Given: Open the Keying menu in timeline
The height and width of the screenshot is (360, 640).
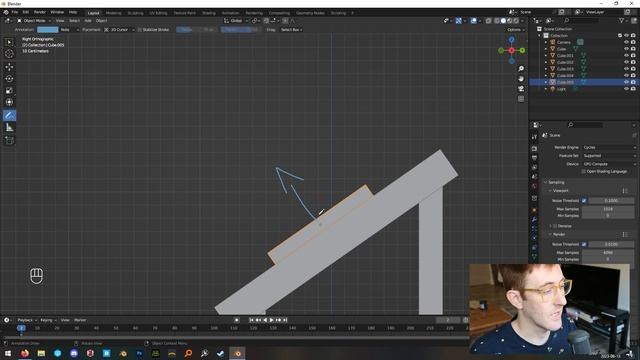Looking at the screenshot, I should point(48,320).
